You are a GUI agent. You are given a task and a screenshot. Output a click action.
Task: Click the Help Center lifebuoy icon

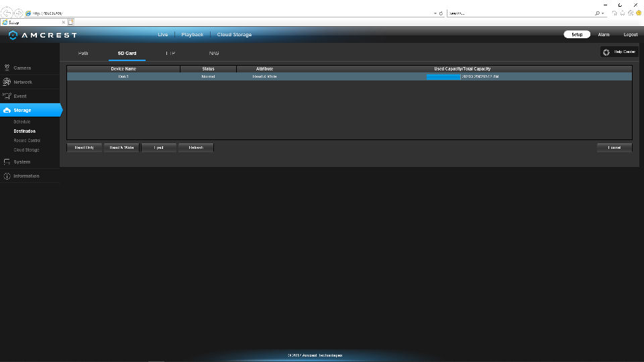[x=606, y=52]
